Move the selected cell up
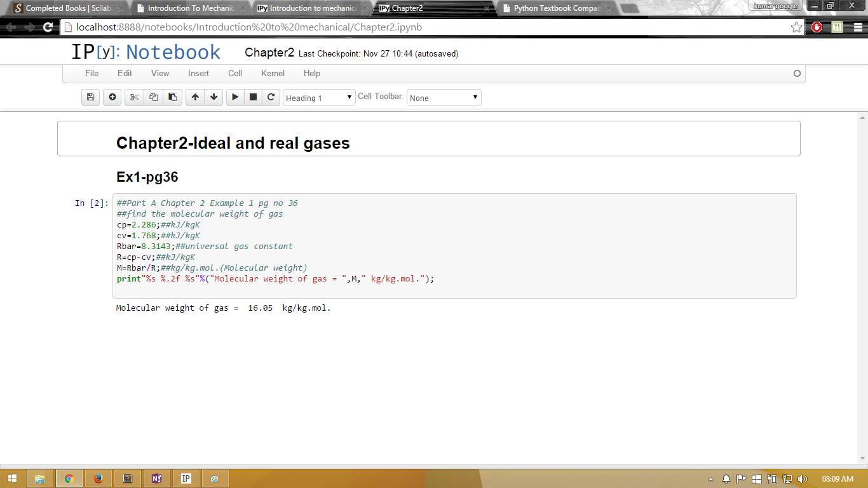Image resolution: width=868 pixels, height=488 pixels. tap(195, 97)
